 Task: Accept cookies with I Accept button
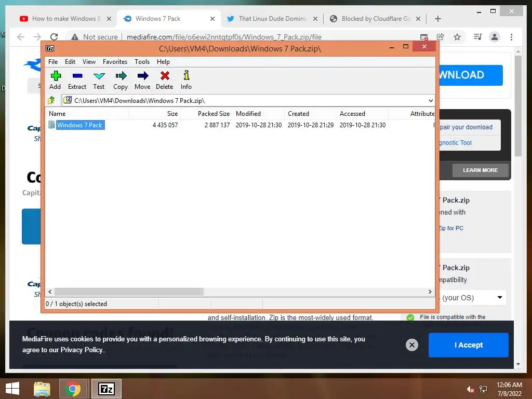pyautogui.click(x=468, y=345)
